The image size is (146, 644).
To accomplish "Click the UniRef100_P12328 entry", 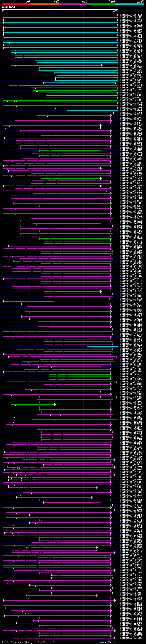I will coord(131,472).
